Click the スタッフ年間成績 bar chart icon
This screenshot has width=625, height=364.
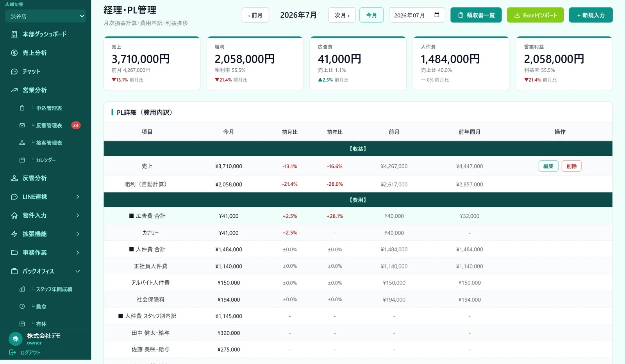pyautogui.click(x=22, y=289)
